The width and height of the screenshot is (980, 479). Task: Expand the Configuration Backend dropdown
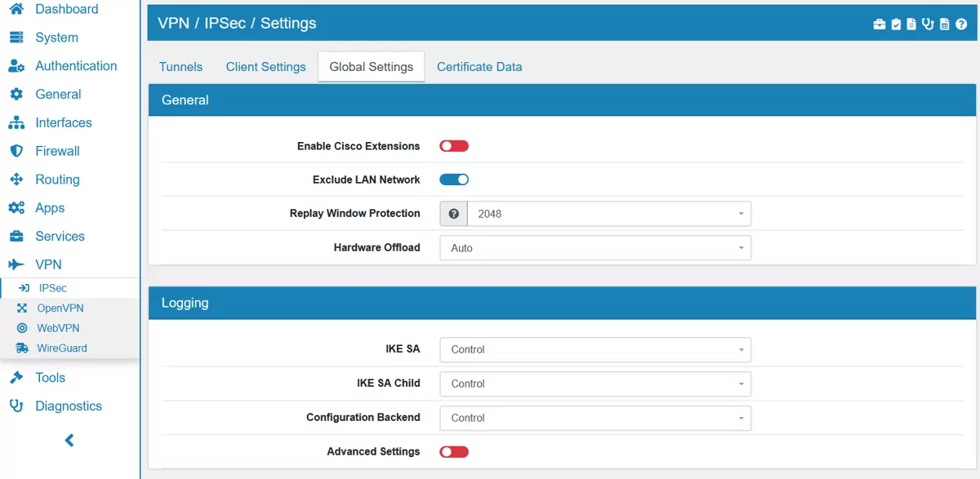(x=595, y=418)
